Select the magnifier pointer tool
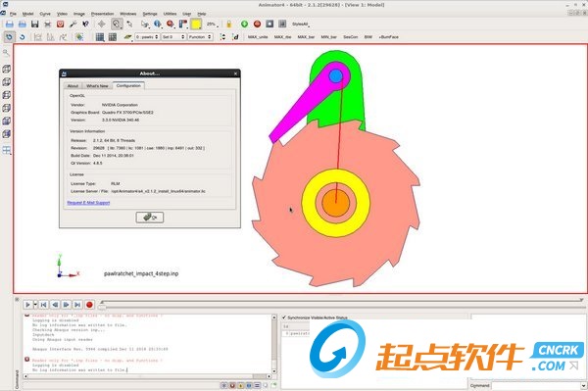The width and height of the screenshot is (588, 391). point(117,24)
